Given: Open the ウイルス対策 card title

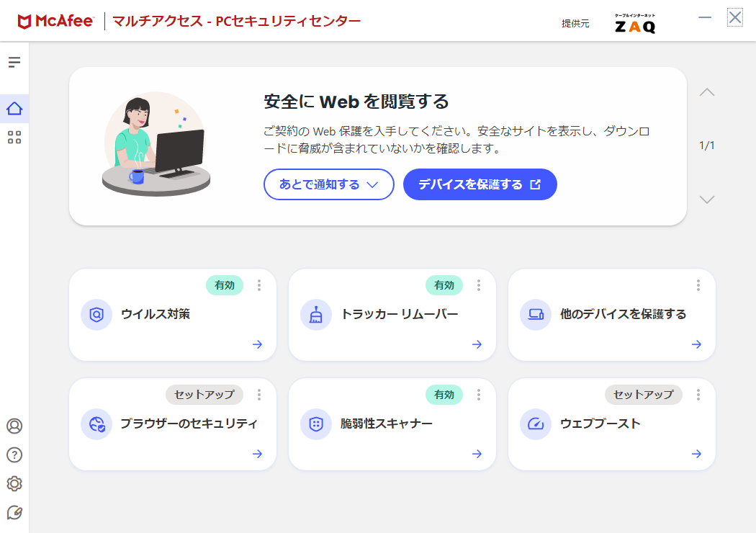Looking at the screenshot, I should pos(156,314).
